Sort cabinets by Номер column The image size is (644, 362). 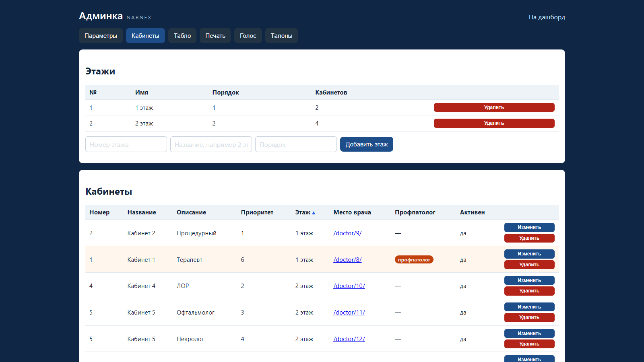[x=99, y=212]
